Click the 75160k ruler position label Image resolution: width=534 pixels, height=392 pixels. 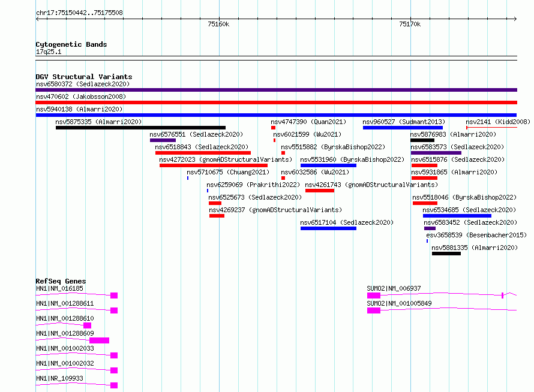[x=218, y=24]
